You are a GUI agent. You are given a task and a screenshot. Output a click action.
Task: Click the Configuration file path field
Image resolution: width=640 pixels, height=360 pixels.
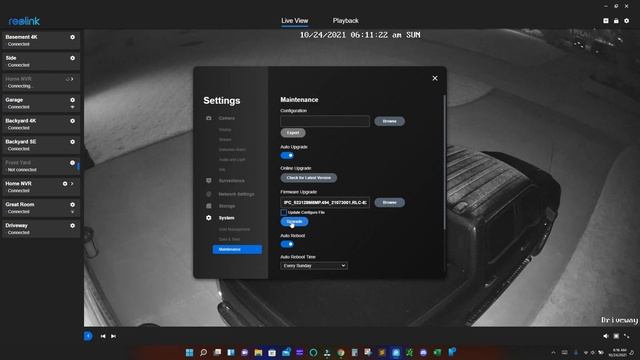coord(325,121)
